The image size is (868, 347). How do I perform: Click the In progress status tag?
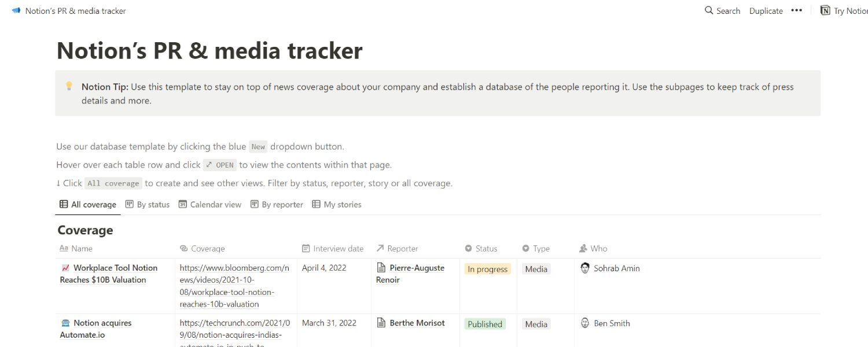tap(487, 269)
